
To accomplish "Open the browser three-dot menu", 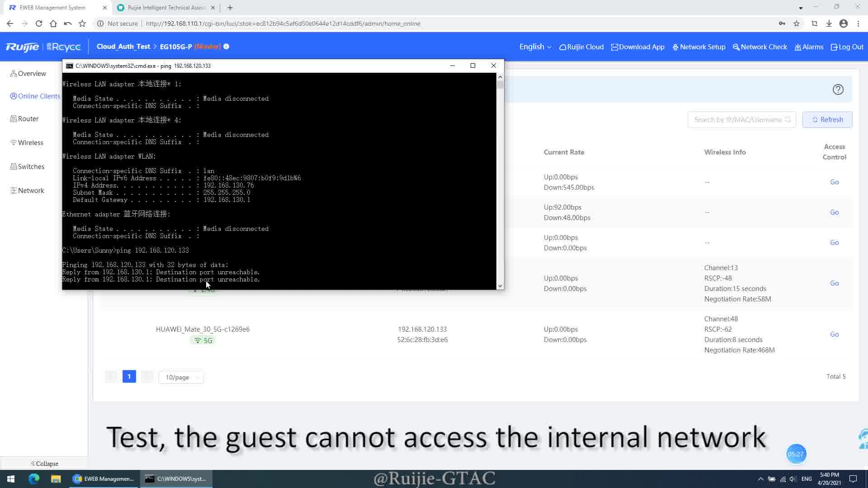I will (x=858, y=23).
